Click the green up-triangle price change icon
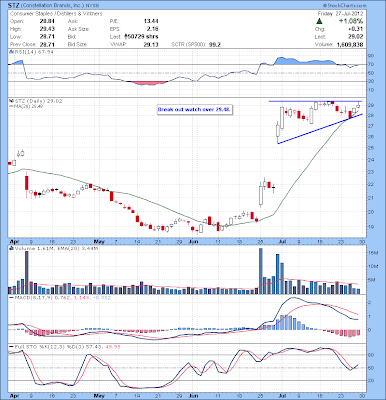 point(319,21)
